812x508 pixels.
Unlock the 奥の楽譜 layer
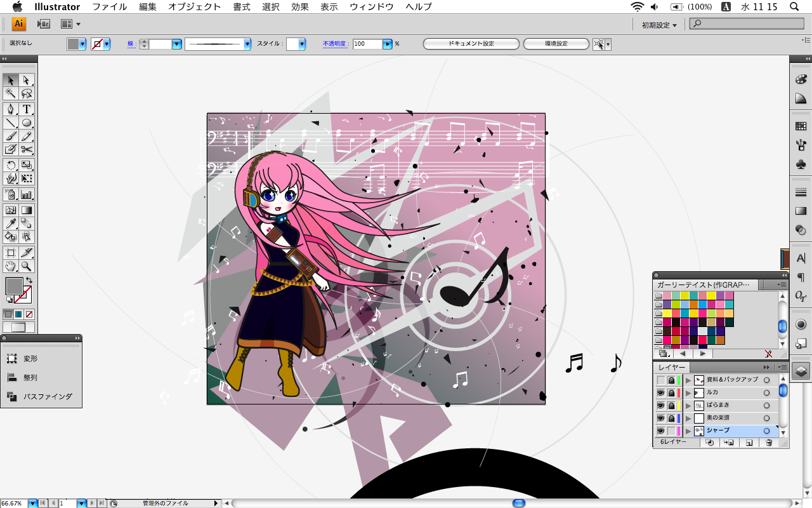click(x=671, y=418)
